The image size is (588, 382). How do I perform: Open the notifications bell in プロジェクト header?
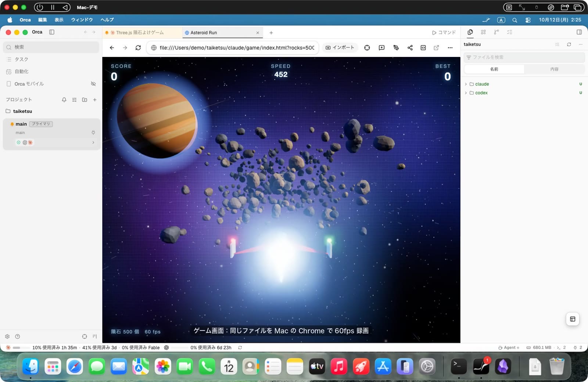[x=64, y=100]
